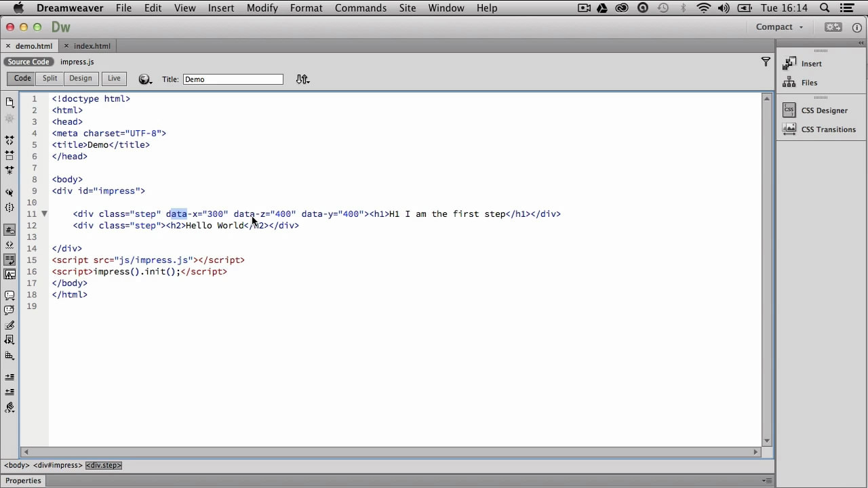The image size is (868, 488).
Task: Click the Remove Comment icon
Action: 9,310
